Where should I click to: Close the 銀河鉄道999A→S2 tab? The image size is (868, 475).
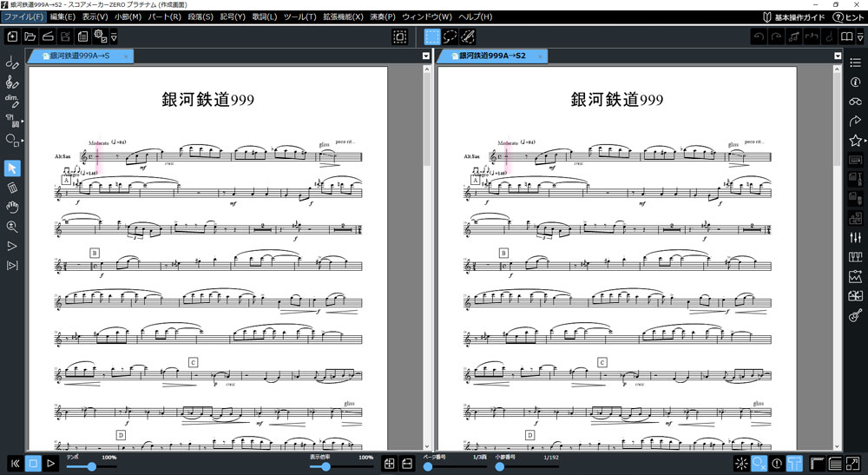click(539, 56)
